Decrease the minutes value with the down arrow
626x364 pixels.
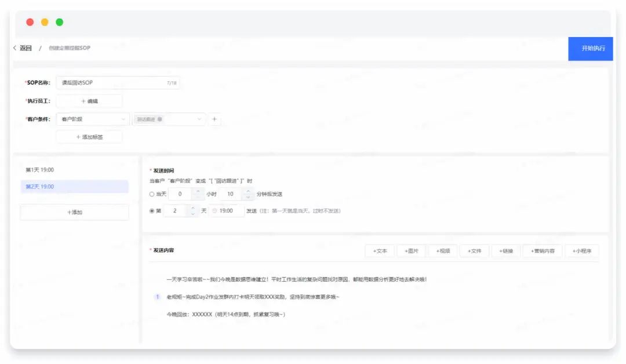249,197
